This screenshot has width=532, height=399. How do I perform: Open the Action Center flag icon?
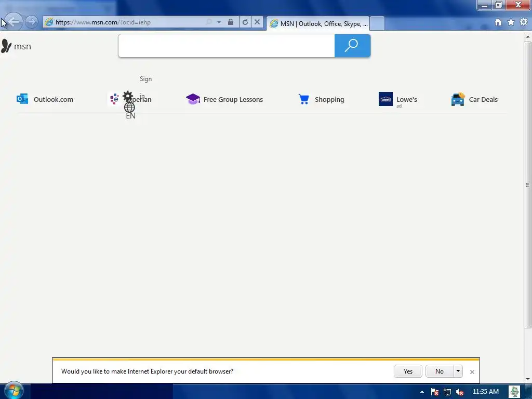click(435, 392)
